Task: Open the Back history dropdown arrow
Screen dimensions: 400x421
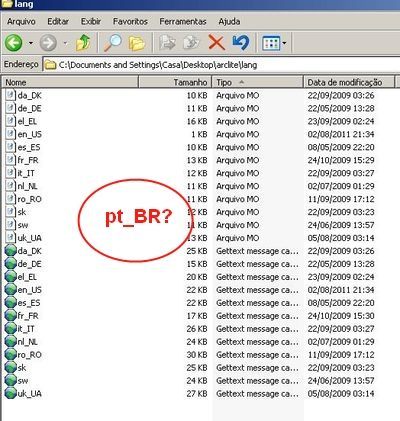Action: click(x=31, y=43)
